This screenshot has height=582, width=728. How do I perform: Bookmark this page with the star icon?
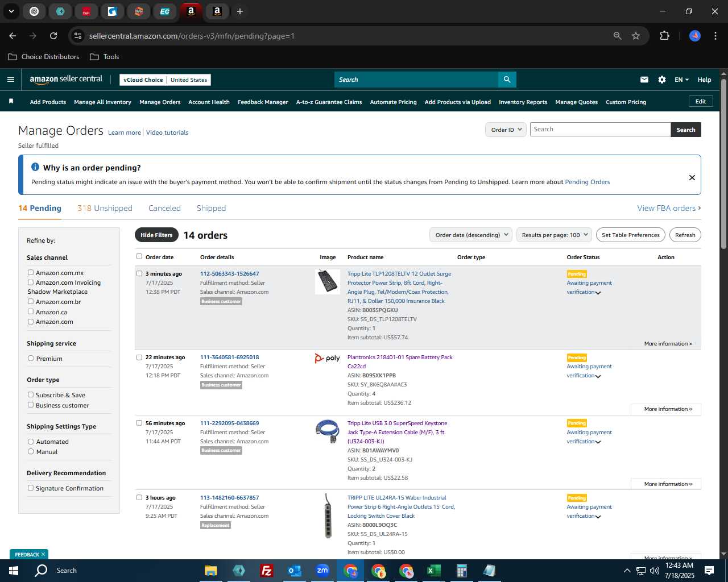(x=636, y=36)
